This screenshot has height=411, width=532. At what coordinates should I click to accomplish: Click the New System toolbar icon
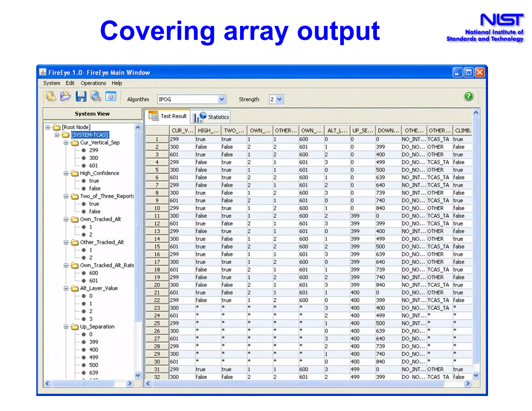tap(51, 96)
